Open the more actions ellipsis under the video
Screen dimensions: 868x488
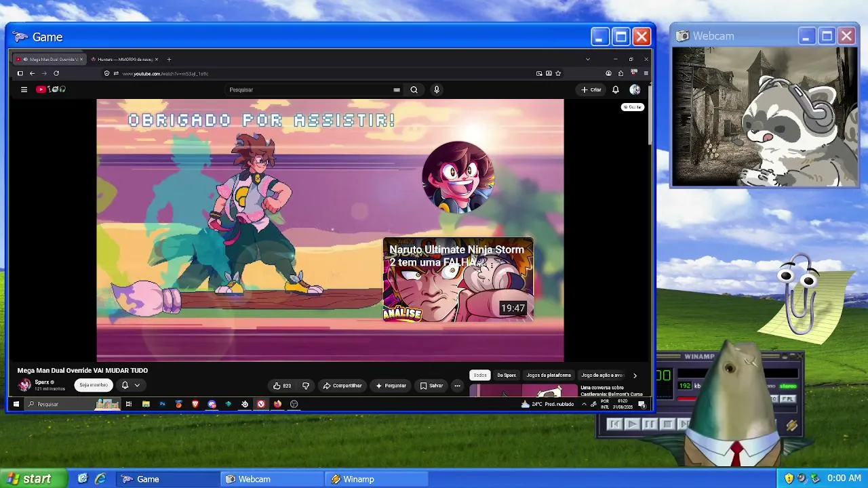click(x=458, y=386)
